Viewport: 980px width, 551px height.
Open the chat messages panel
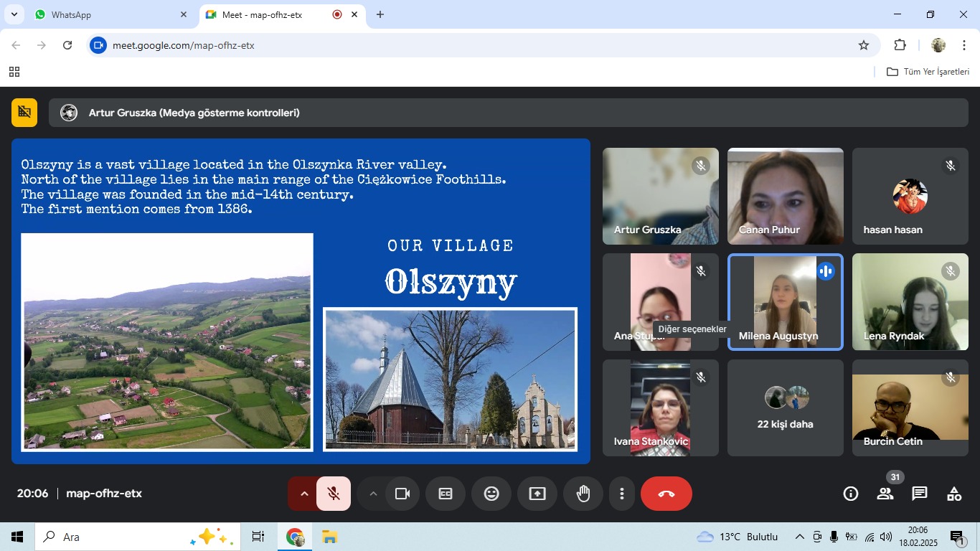[920, 494]
